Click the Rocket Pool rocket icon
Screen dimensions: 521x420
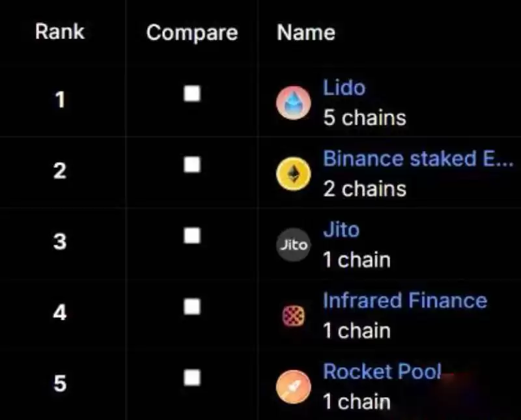coord(293,387)
